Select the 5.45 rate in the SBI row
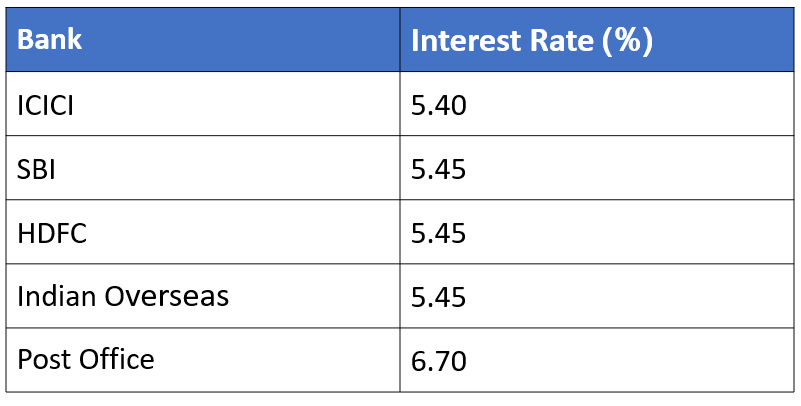 pyautogui.click(x=438, y=169)
